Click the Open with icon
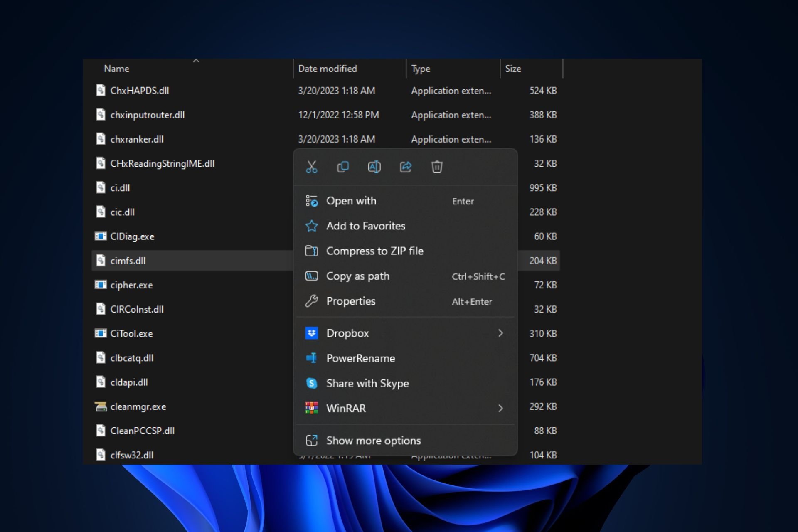The height and width of the screenshot is (532, 798). pyautogui.click(x=312, y=201)
